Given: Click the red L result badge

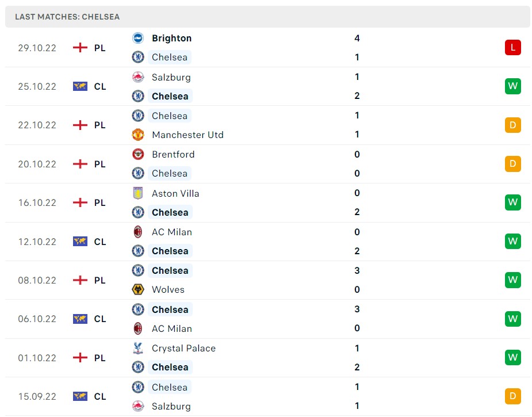Looking at the screenshot, I should tap(512, 48).
